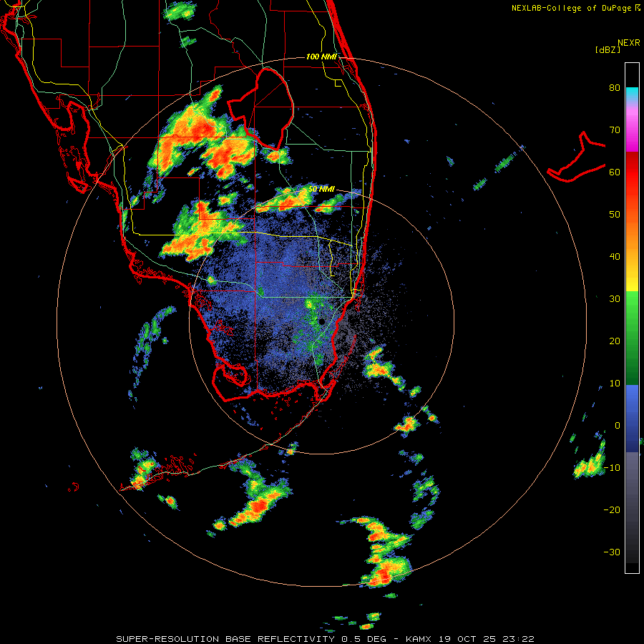Click the 100 NMI range ring label
Viewport: 644px width, 644px height.
321,57
